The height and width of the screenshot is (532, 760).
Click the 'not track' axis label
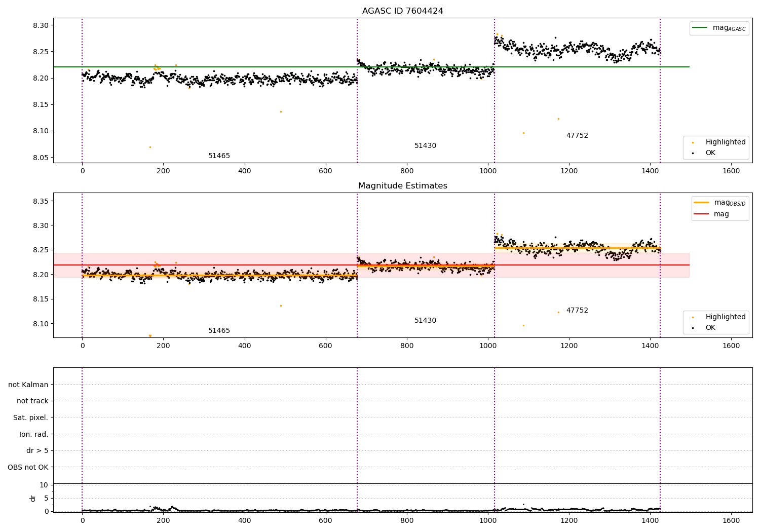point(32,401)
